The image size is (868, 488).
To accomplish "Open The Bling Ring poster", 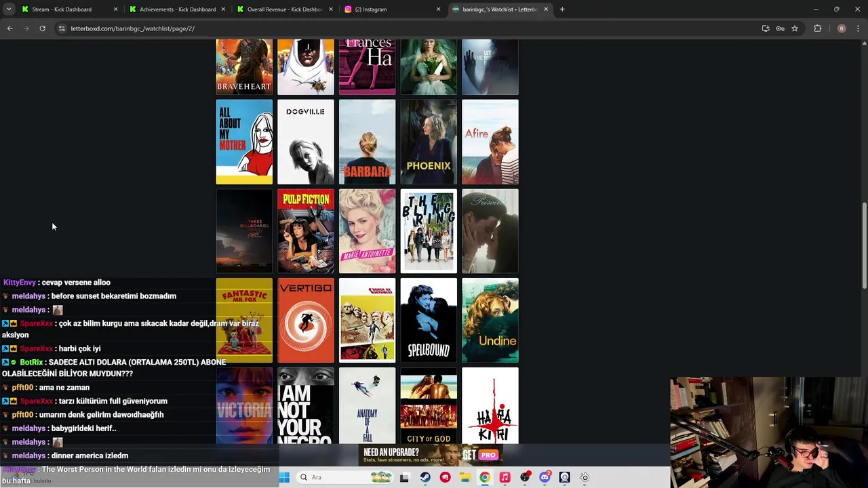I will 429,231.
